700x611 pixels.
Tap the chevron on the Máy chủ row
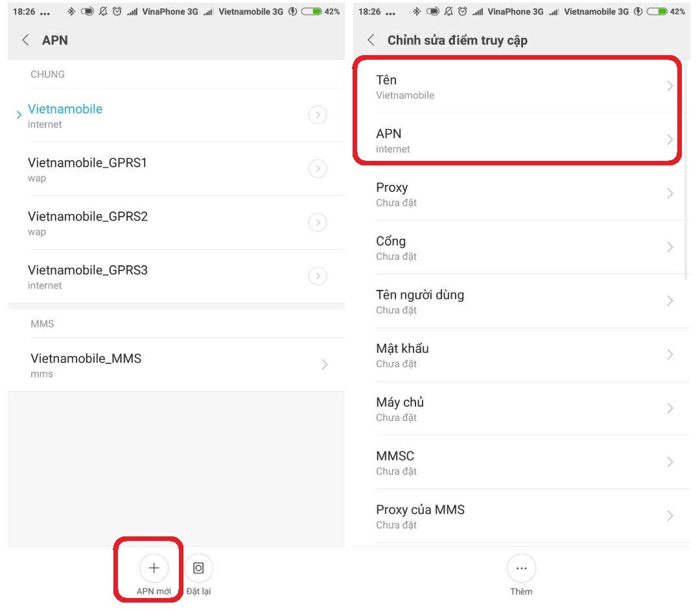670,408
